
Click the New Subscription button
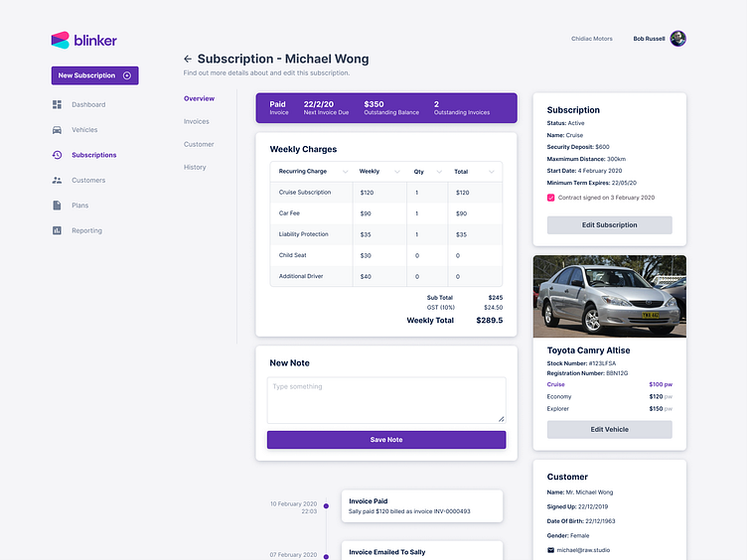tap(94, 75)
